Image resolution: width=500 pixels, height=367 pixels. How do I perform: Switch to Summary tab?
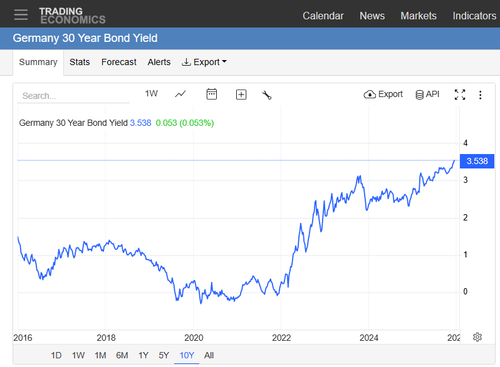click(x=38, y=62)
